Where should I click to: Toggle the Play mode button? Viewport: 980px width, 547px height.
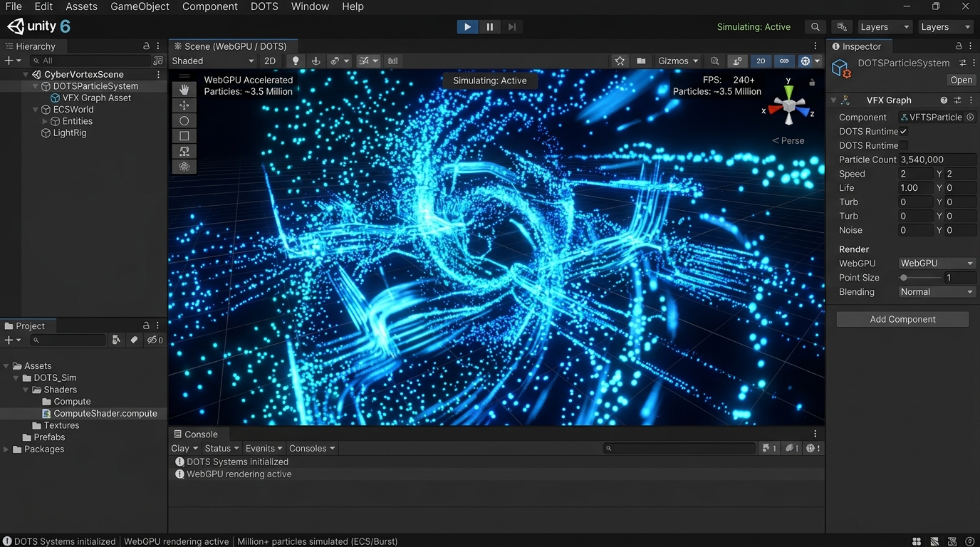467,27
